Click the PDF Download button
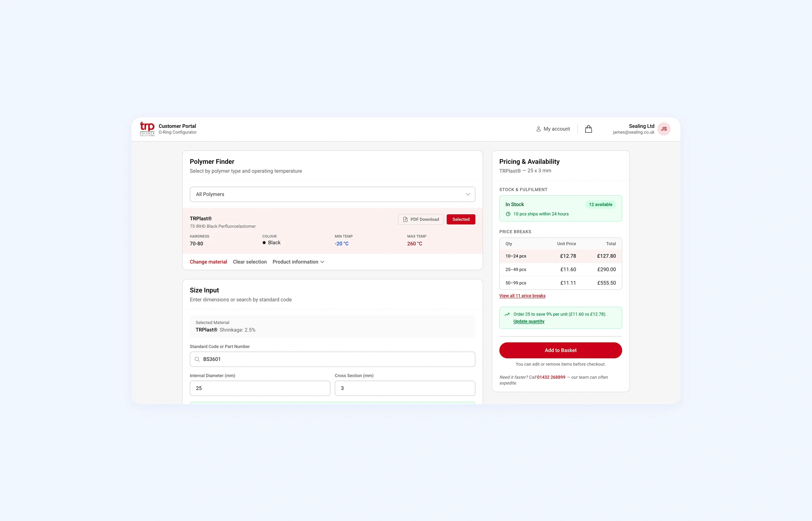This screenshot has height=521, width=812. click(x=421, y=219)
